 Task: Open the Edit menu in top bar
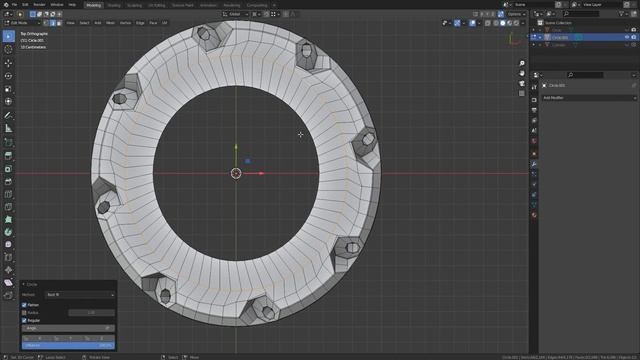pos(25,5)
